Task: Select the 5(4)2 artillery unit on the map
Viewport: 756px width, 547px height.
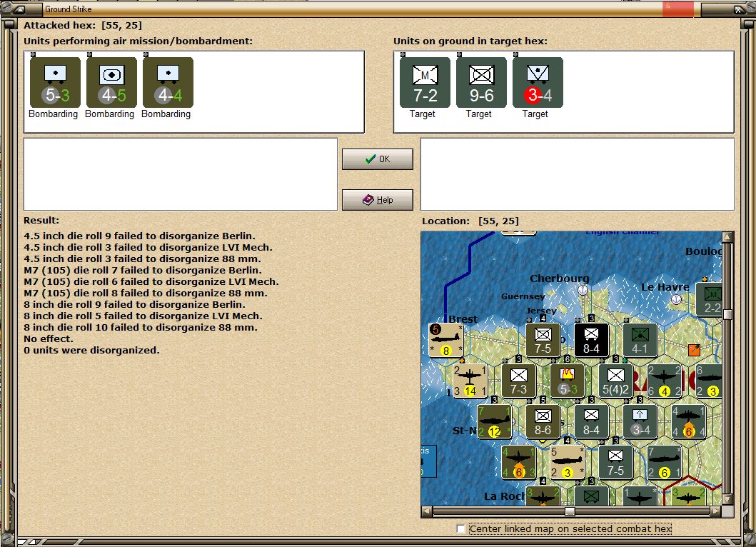Action: pos(615,381)
